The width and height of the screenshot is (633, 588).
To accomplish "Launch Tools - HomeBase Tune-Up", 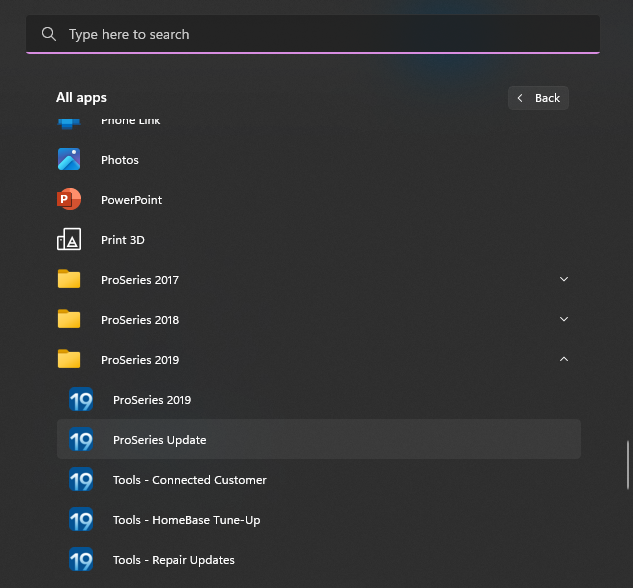I will point(186,520).
